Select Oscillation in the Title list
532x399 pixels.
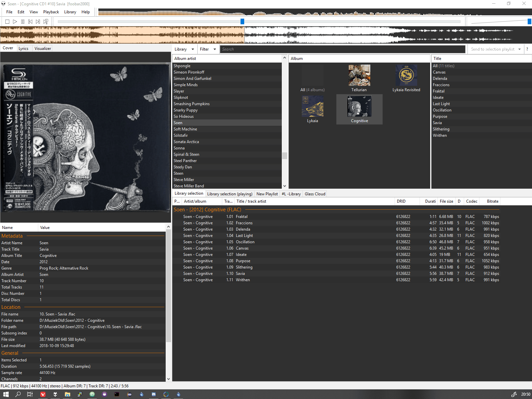coord(481,110)
